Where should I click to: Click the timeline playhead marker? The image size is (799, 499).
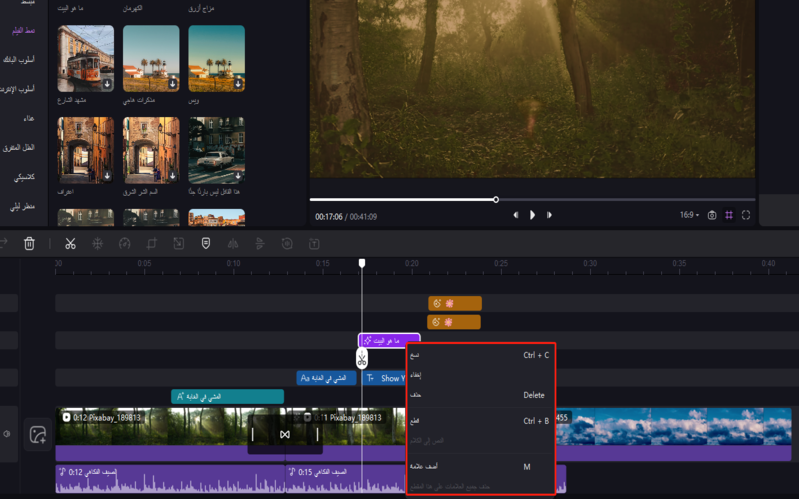tap(362, 263)
